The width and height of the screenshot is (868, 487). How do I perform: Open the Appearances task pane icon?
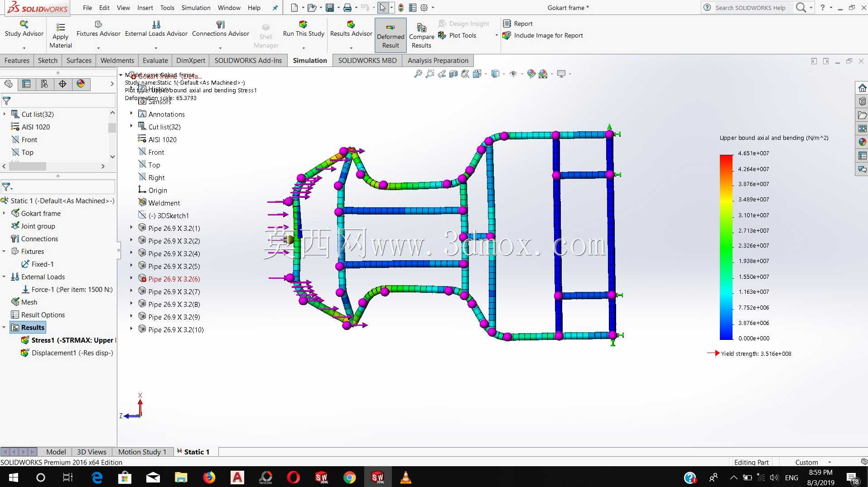[x=862, y=142]
